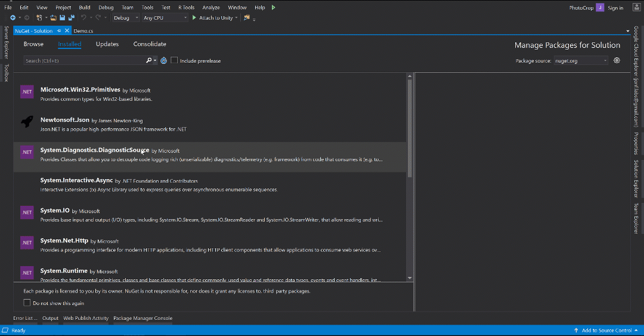Open the Package Manager Console tab
Screen dimensions: 644x336
(x=143, y=318)
